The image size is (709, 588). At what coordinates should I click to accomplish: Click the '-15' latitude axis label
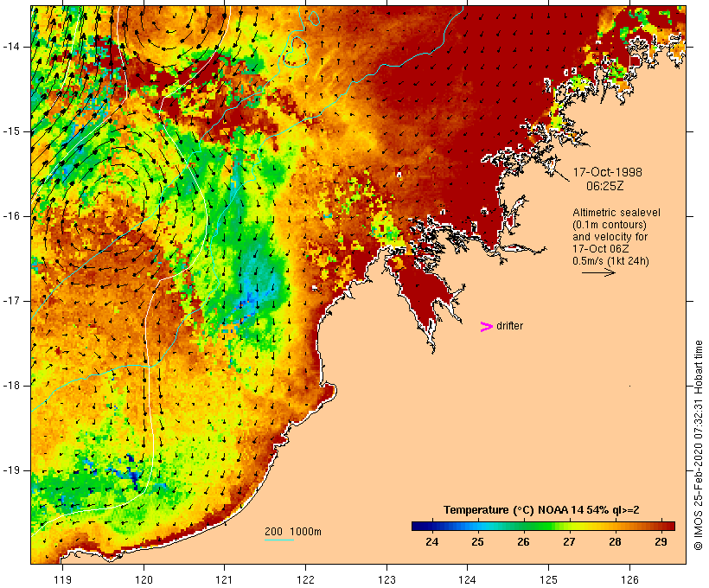click(11, 131)
